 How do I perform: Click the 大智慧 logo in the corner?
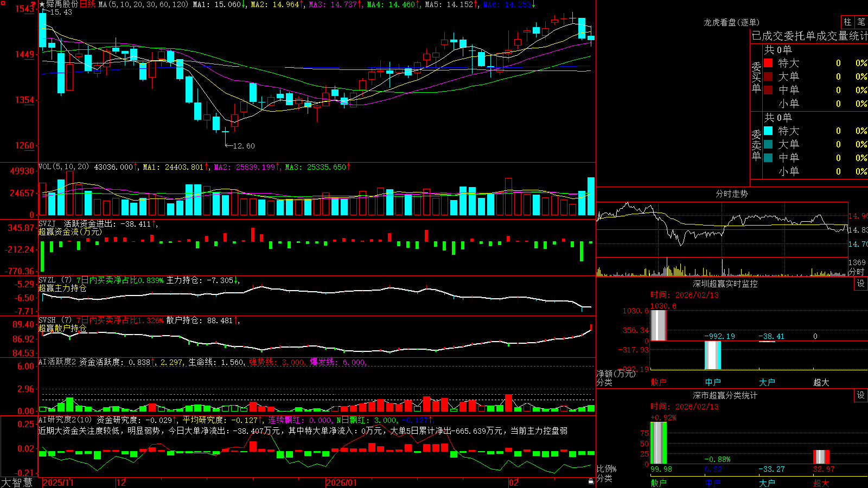coord(17,483)
